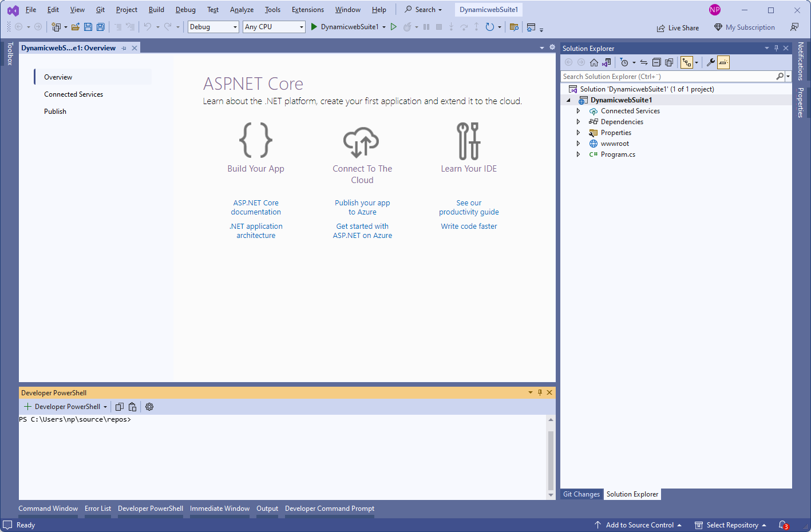
Task: Open the Extensions menu
Action: tap(308, 10)
